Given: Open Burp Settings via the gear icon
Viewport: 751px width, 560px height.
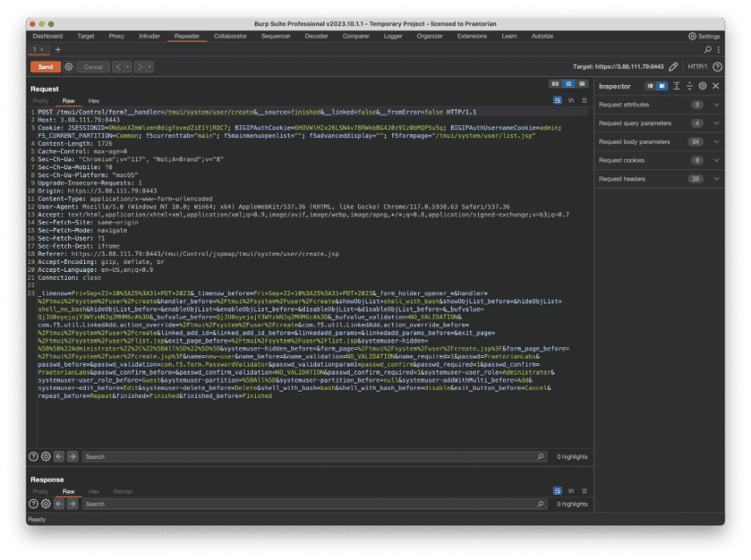Looking at the screenshot, I should coord(692,36).
